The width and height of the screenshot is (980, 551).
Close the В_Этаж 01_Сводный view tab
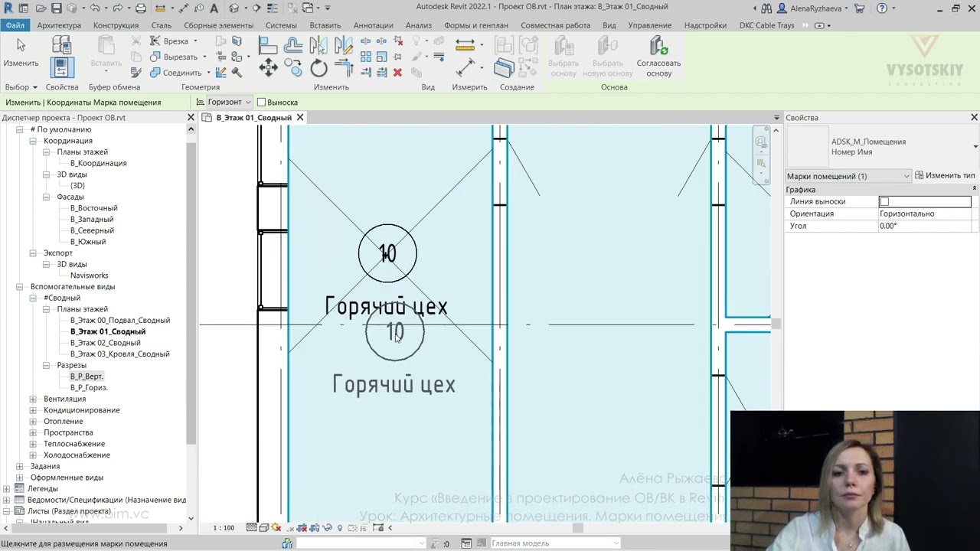pos(300,118)
